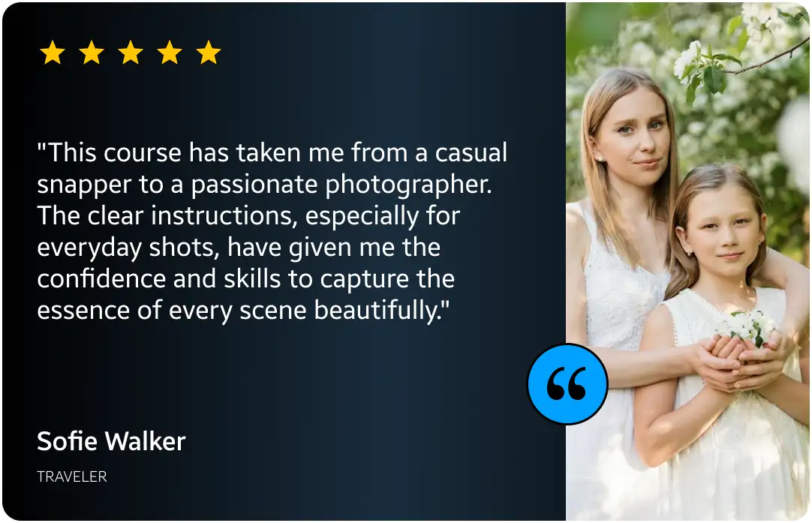Viewport: 812px width, 523px height.
Task: Click the blue quotation mark circle icon
Action: pos(567,383)
